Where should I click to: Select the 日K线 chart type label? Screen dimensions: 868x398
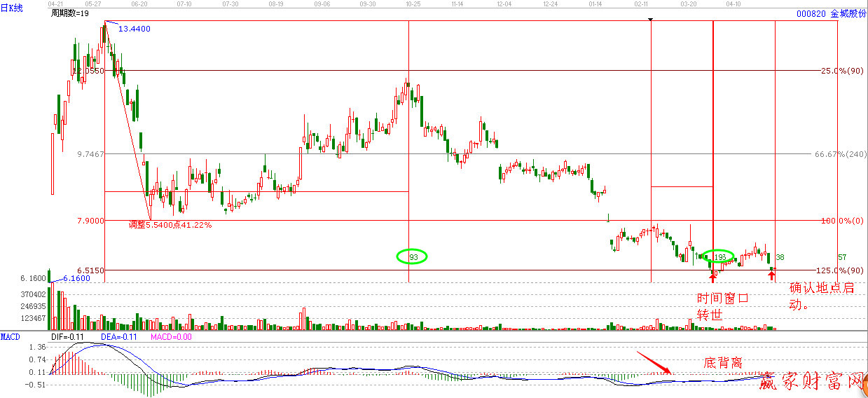pos(12,8)
